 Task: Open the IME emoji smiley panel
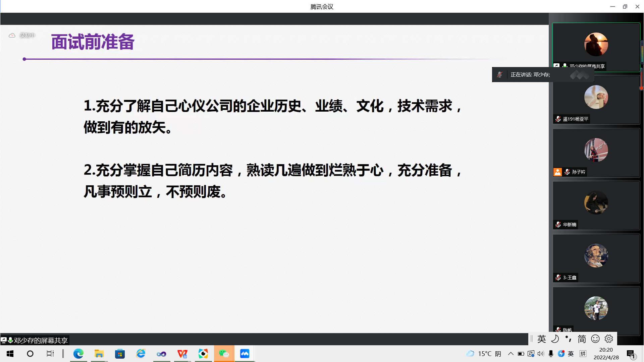595,339
